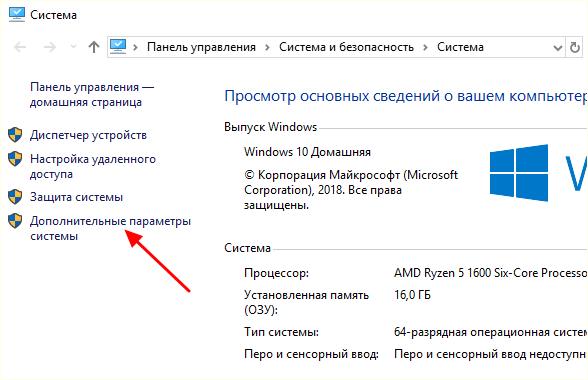Click shield icon next to Диспетчер устройств
This screenshot has height=380, width=588.
(x=15, y=135)
